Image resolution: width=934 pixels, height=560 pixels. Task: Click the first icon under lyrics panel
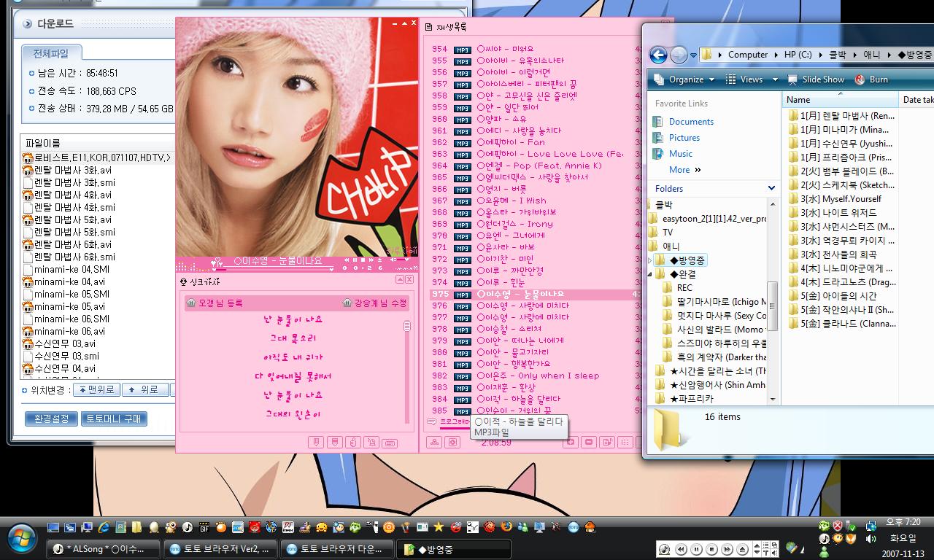(315, 442)
